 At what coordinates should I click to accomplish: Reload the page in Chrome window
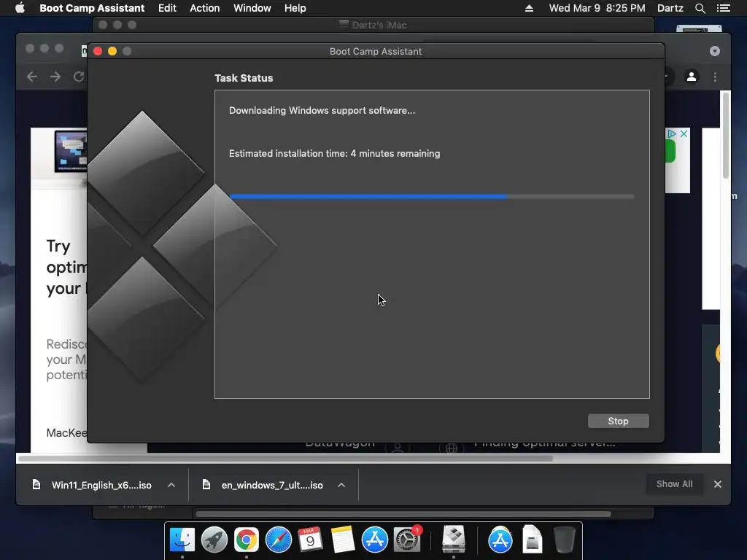[x=79, y=77]
